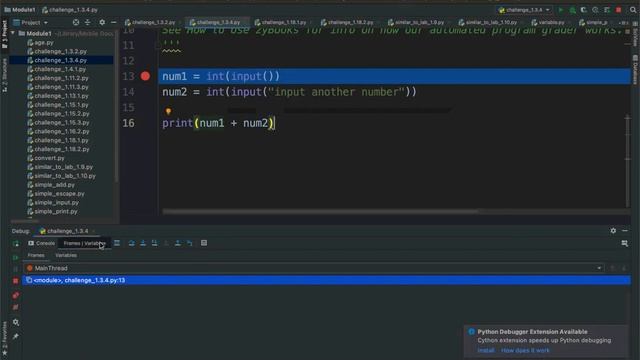Hide the Project panel with minus icon
The image size is (640, 360).
113,22
